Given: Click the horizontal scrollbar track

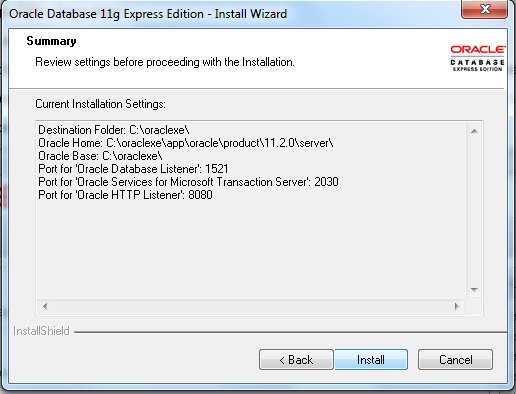Looking at the screenshot, I should [251, 306].
